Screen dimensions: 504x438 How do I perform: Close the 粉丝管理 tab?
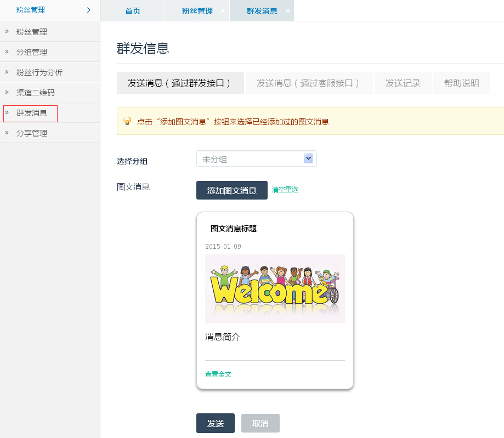coord(223,11)
